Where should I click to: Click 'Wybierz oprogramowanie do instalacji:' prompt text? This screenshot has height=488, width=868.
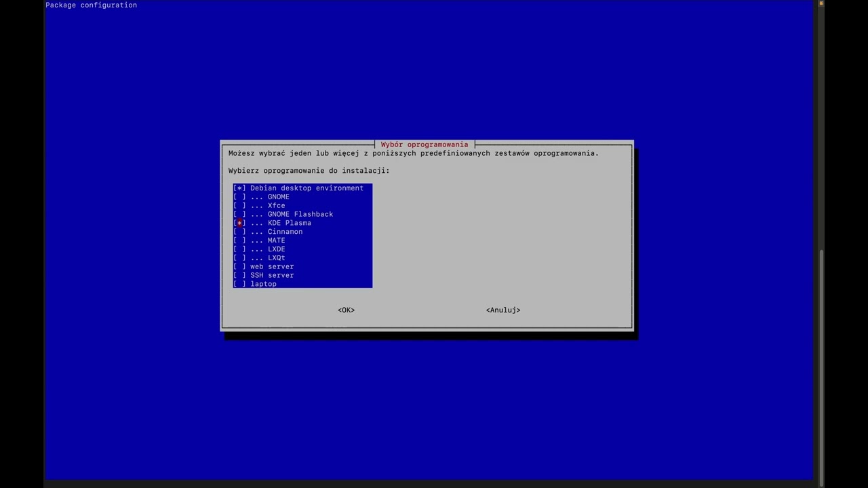click(309, 171)
